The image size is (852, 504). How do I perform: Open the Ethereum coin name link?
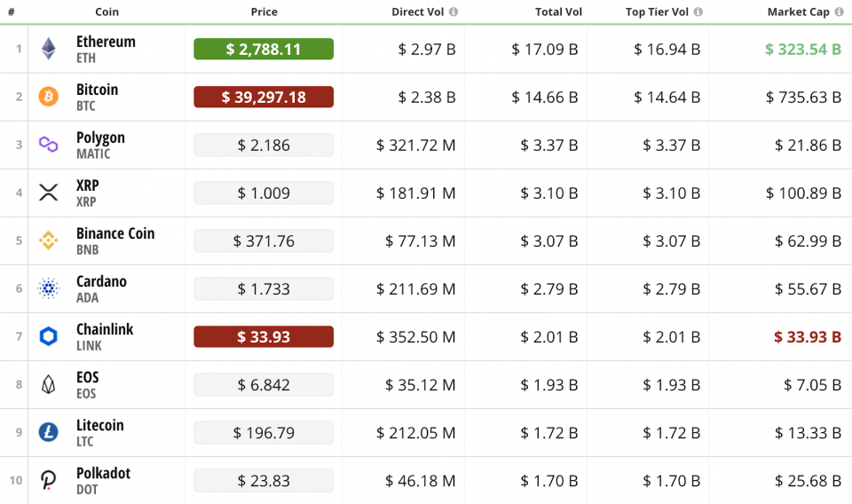[x=106, y=42]
